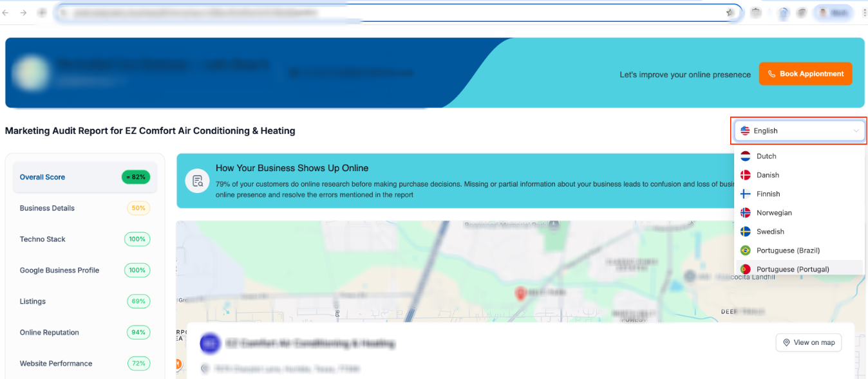Select Danish from language list

pyautogui.click(x=799, y=175)
